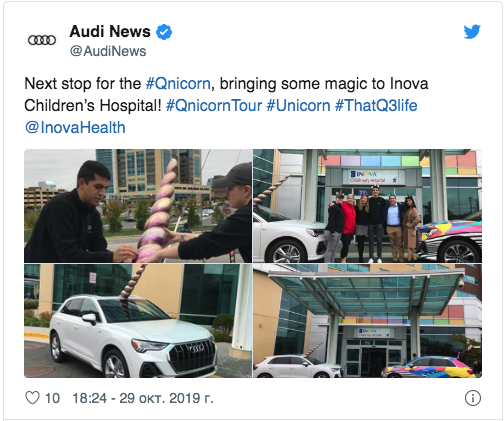Image resolution: width=504 pixels, height=421 pixels.
Task: Open the #QnicornTour hashtag link
Action: pos(214,106)
